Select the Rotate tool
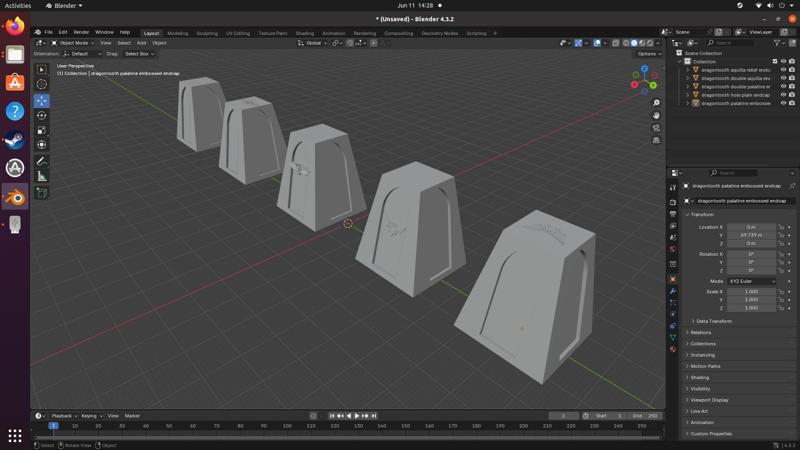This screenshot has height=450, width=800. coord(42,115)
